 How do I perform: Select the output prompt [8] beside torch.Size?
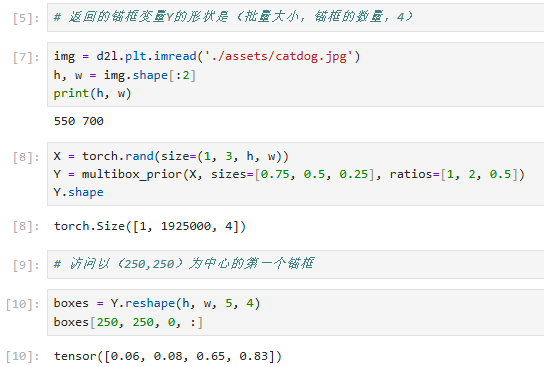(x=26, y=227)
